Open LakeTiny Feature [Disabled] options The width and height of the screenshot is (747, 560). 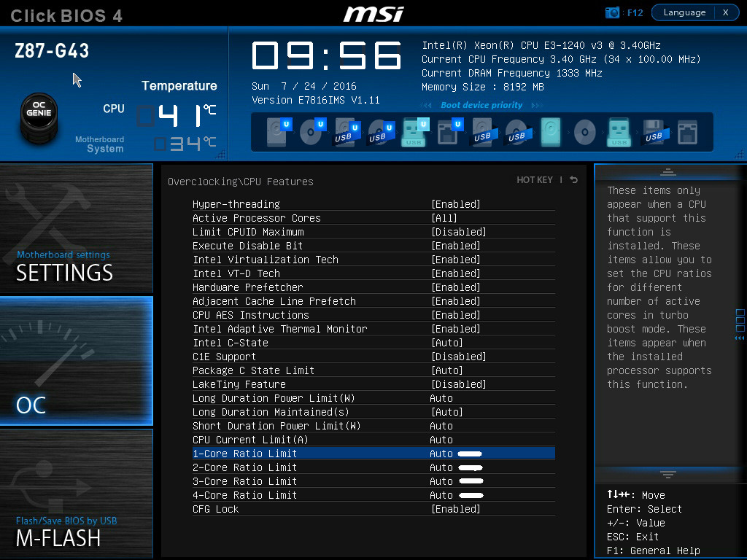pos(458,384)
